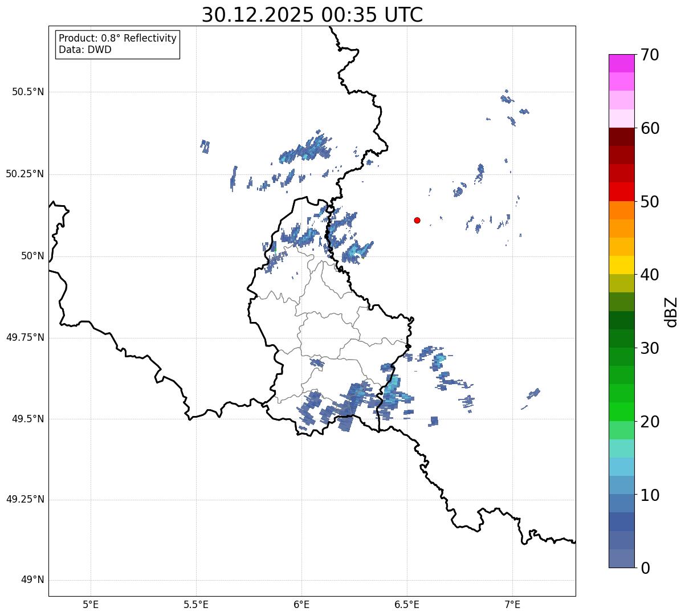Click the 49.25°N latitude label

click(x=25, y=499)
